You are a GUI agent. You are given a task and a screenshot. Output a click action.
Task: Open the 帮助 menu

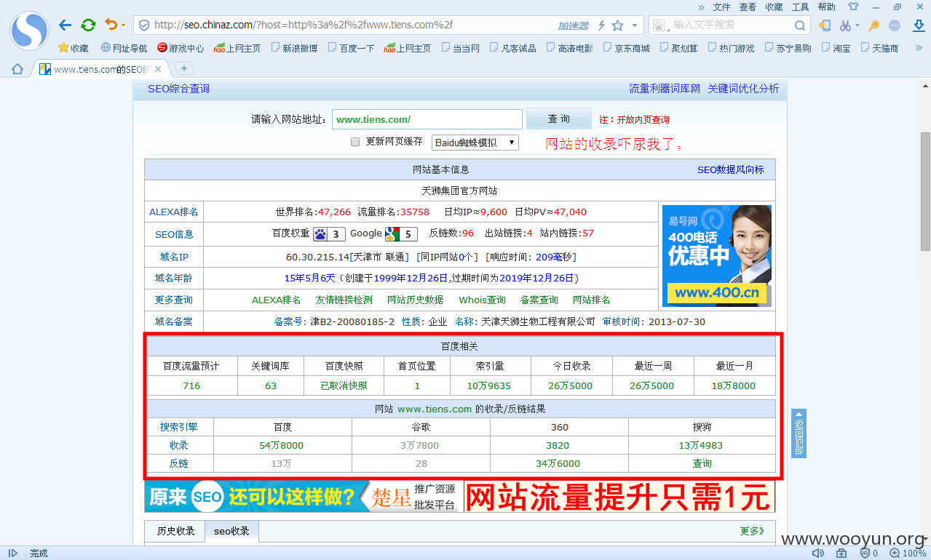pos(826,7)
